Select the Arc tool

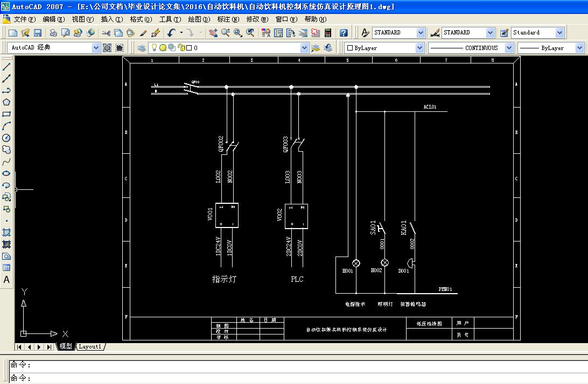pos(6,126)
